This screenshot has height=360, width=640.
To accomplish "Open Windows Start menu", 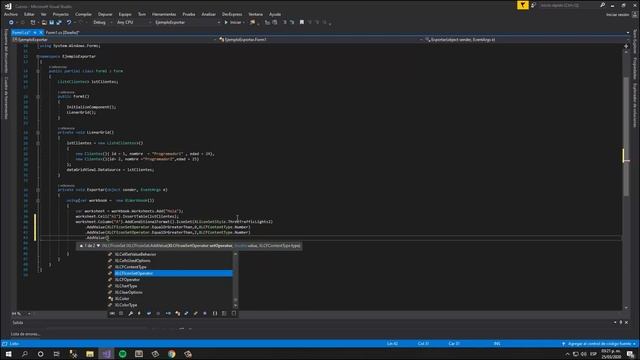I will [8, 353].
